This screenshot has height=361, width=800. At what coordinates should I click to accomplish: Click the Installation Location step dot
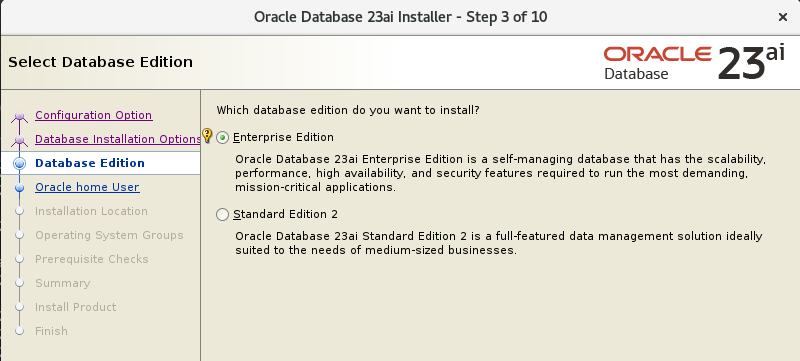[x=19, y=212]
